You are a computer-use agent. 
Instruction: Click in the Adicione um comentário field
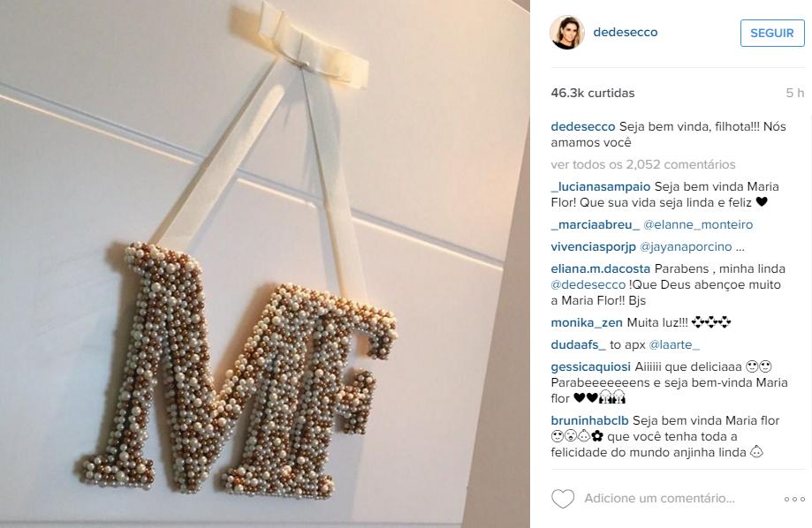(659, 498)
